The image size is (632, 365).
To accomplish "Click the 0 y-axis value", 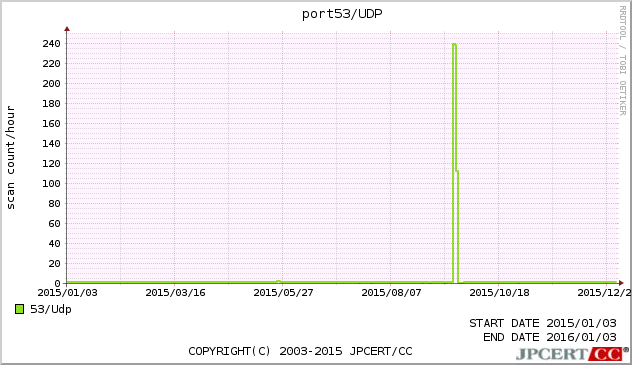I will [x=58, y=283].
